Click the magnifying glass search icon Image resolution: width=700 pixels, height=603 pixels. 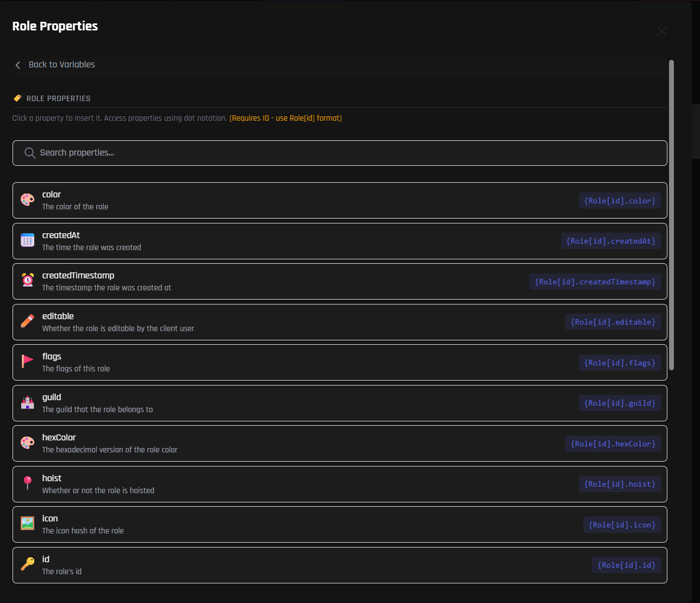tap(30, 153)
